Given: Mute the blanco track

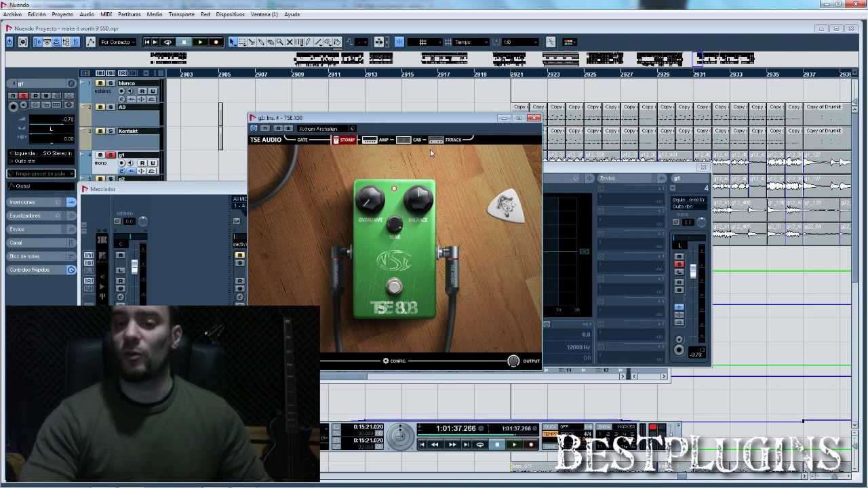Looking at the screenshot, I should point(100,83).
